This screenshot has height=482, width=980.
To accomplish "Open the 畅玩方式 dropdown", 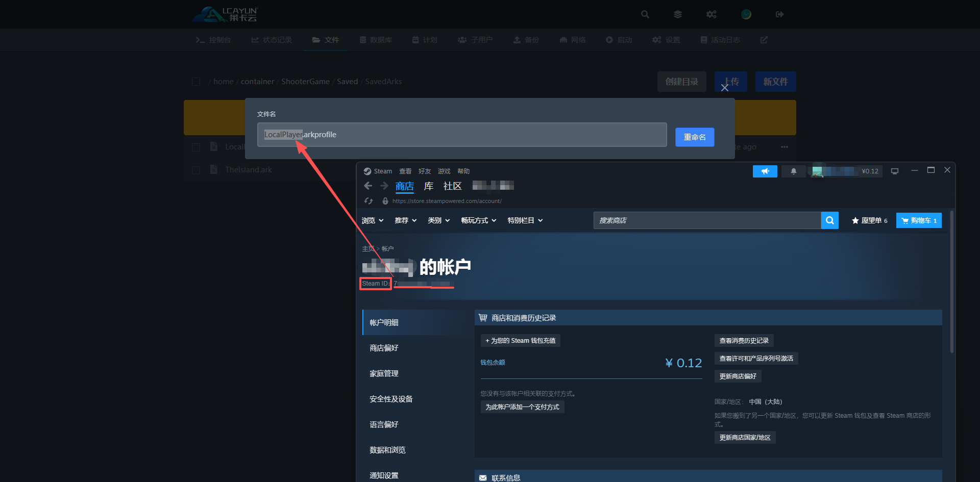I will [x=478, y=220].
